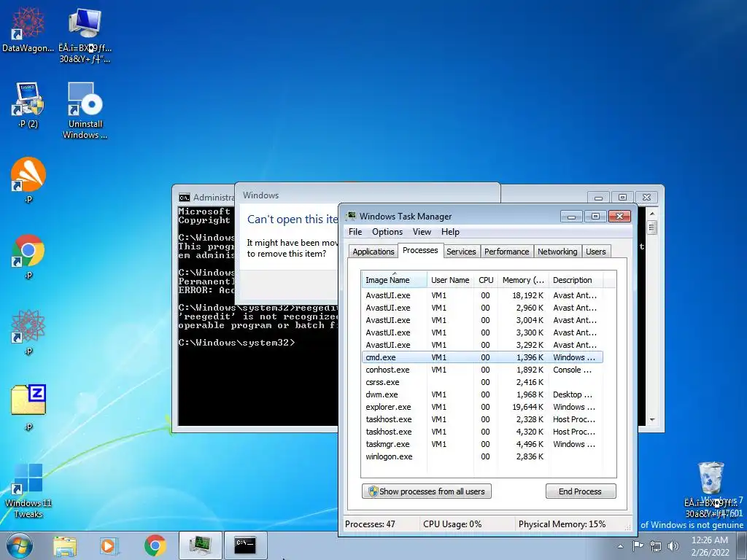747x560 pixels.
Task: Select the Command Prompt taskbar button
Action: click(245, 545)
